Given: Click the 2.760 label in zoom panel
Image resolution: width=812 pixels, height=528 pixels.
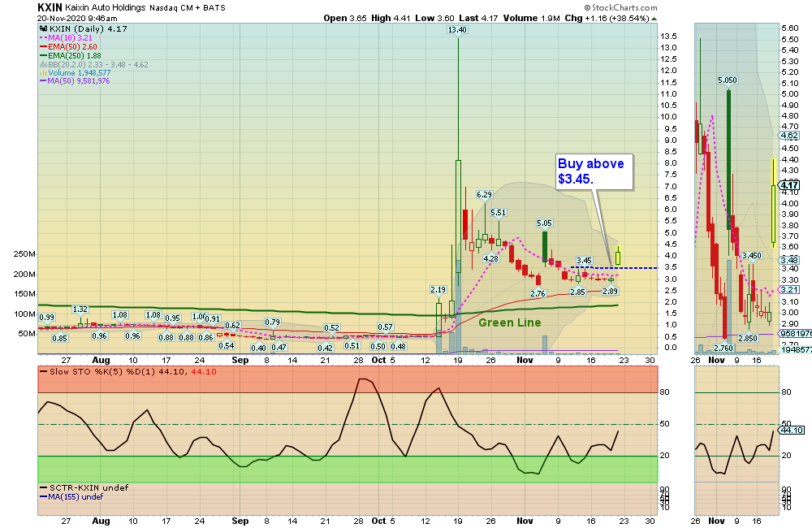Looking at the screenshot, I should click(x=723, y=348).
